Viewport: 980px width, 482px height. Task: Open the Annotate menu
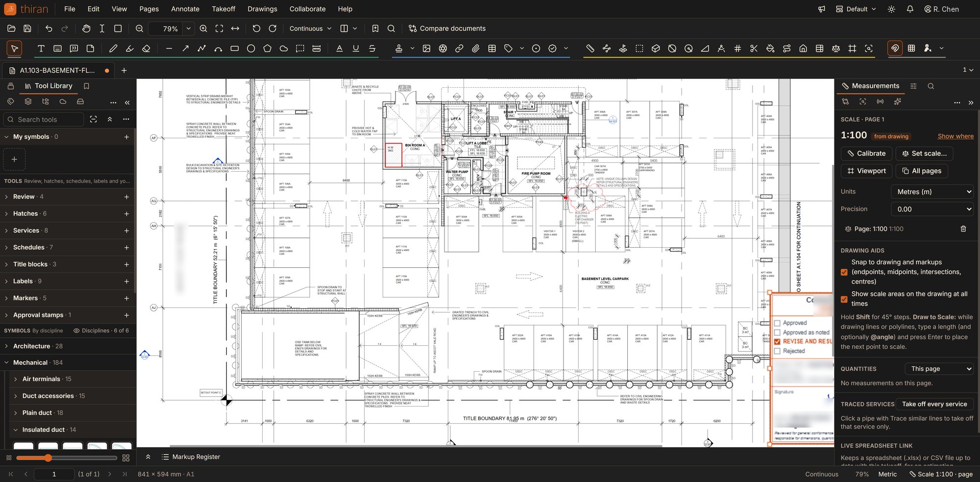click(185, 9)
